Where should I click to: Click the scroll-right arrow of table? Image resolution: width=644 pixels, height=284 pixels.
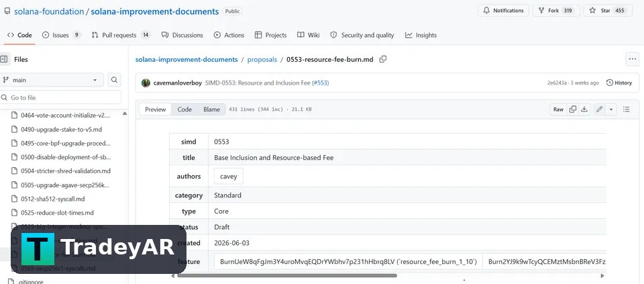click(x=602, y=276)
